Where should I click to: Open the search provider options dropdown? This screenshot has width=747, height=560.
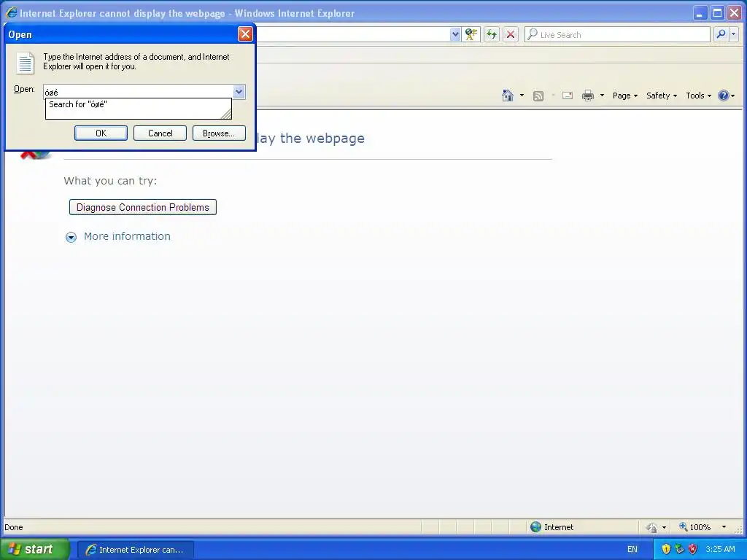734,34
